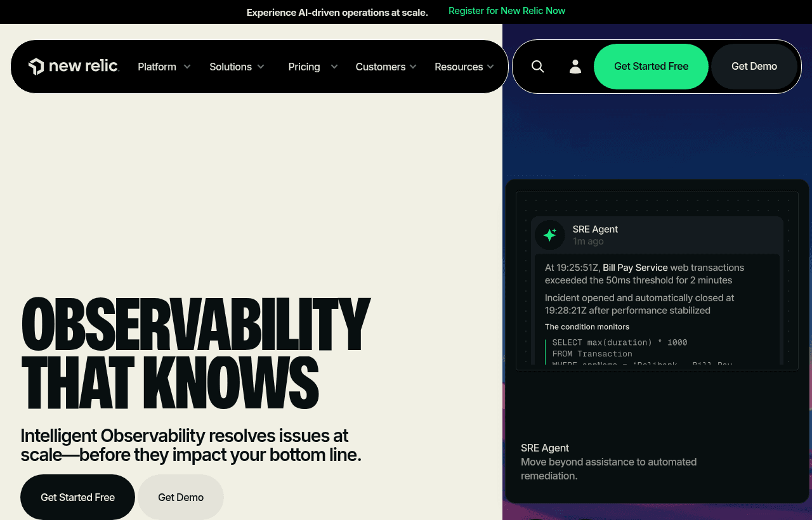Screen dimensions: 812x520
Task: Expand the Solutions chevron
Action: pos(261,67)
